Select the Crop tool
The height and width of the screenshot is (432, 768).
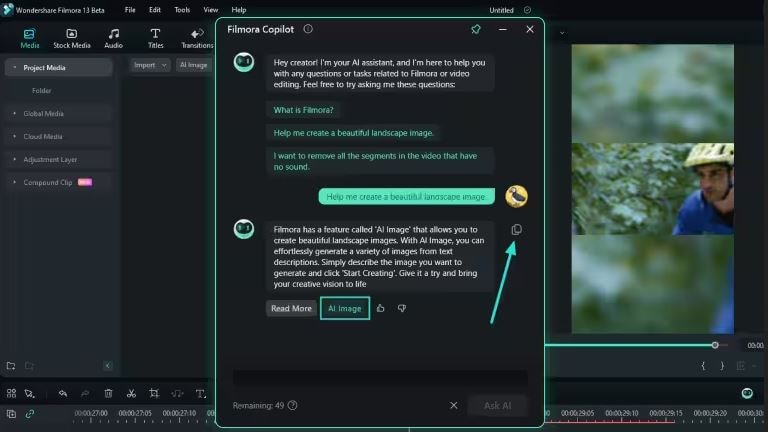tap(154, 393)
